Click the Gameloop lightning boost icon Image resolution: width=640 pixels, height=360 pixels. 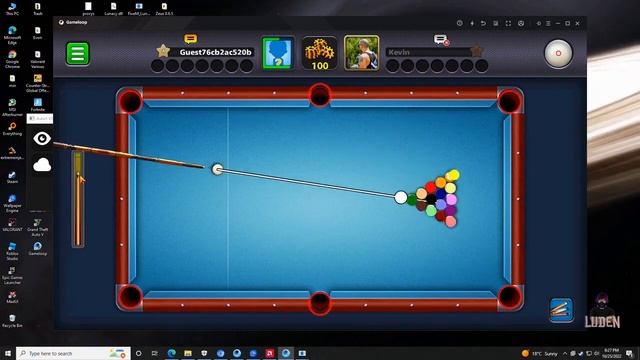tap(472, 24)
